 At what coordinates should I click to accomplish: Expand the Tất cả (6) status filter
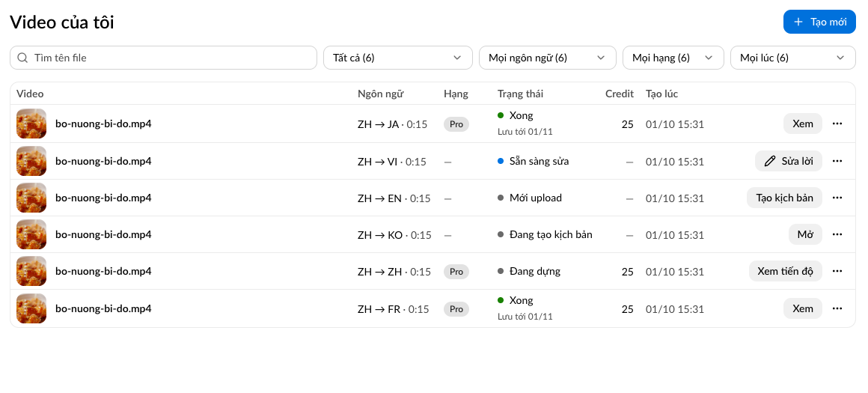point(397,58)
